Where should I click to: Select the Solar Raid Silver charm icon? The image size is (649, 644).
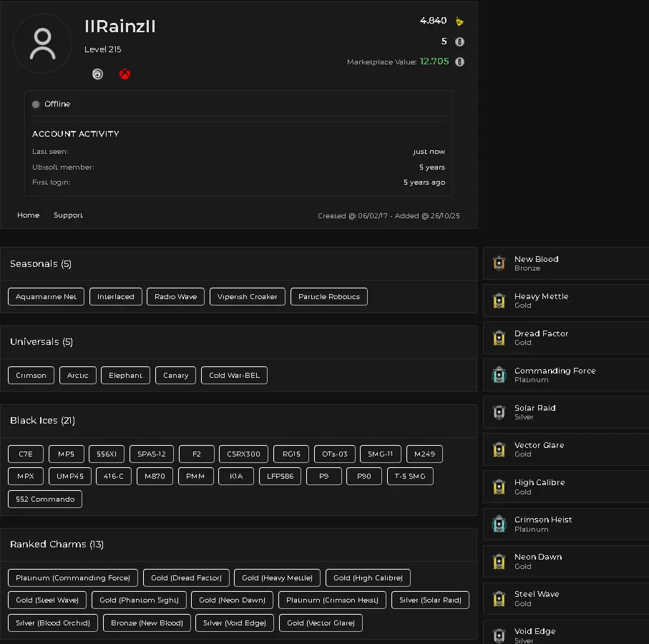coord(499,412)
